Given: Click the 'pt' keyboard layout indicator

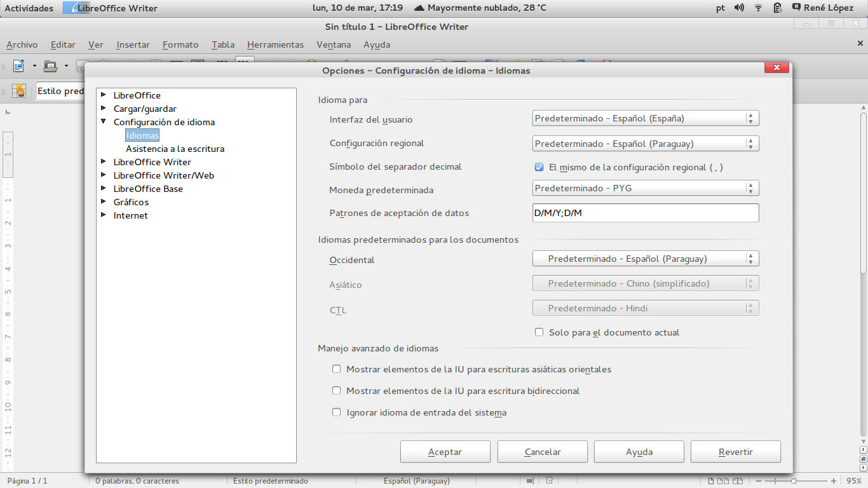Looking at the screenshot, I should [720, 8].
